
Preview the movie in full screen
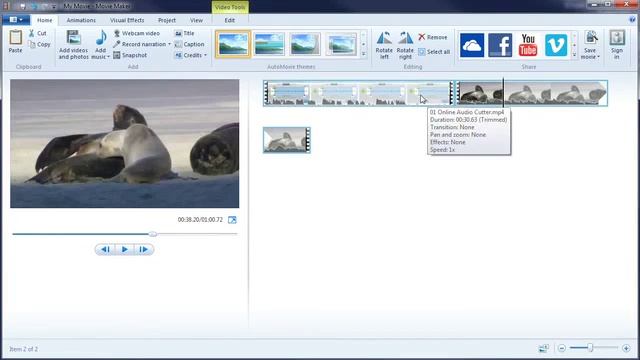click(x=232, y=220)
